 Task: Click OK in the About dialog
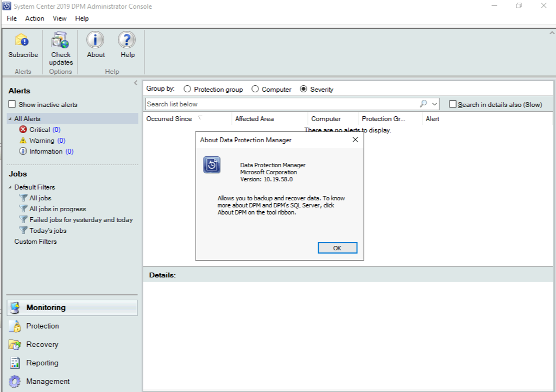337,248
